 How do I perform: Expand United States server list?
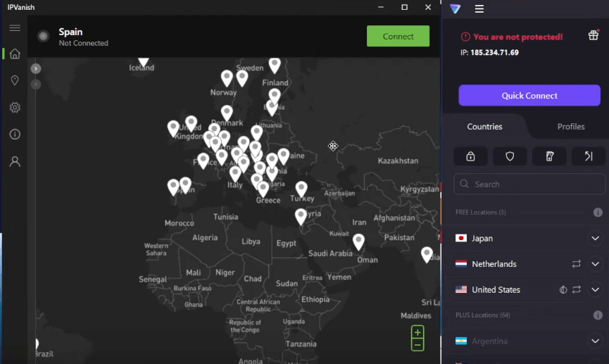596,290
